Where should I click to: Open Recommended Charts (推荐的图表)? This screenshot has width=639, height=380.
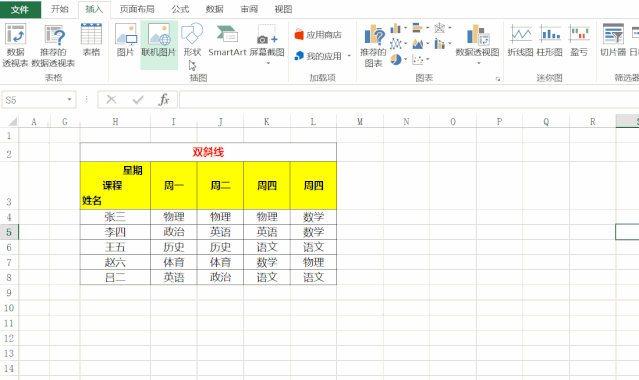pyautogui.click(x=373, y=45)
